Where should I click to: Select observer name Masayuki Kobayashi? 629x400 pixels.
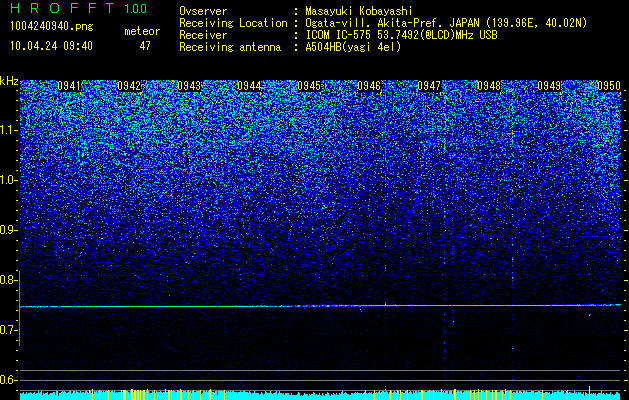(359, 11)
